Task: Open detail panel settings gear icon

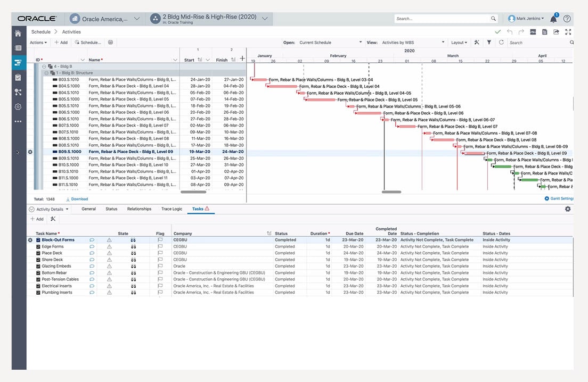Action: coord(567,209)
